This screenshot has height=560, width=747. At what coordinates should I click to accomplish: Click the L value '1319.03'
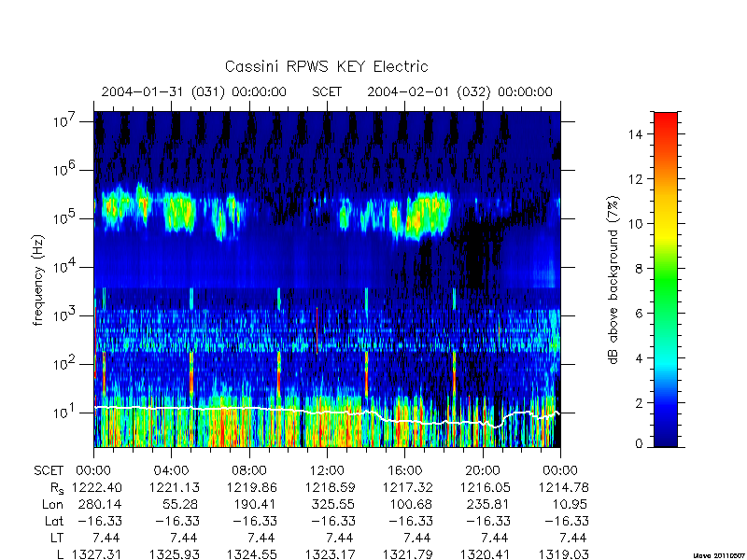pos(564,554)
